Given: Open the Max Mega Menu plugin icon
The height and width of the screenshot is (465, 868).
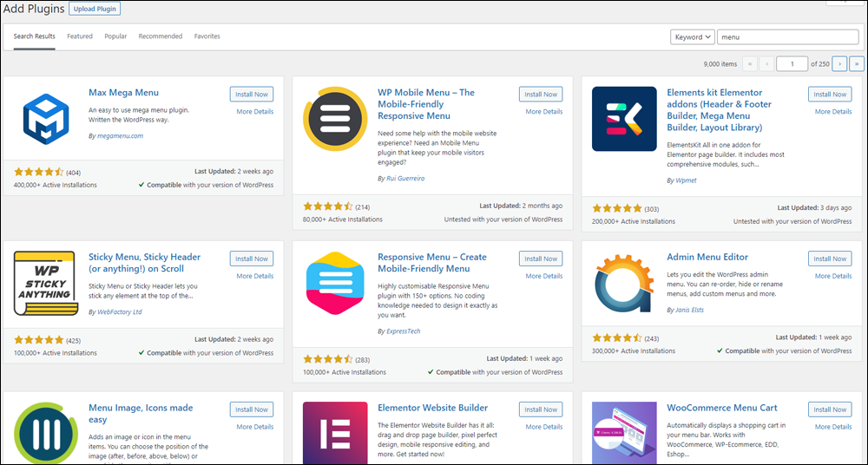Looking at the screenshot, I should click(x=46, y=119).
